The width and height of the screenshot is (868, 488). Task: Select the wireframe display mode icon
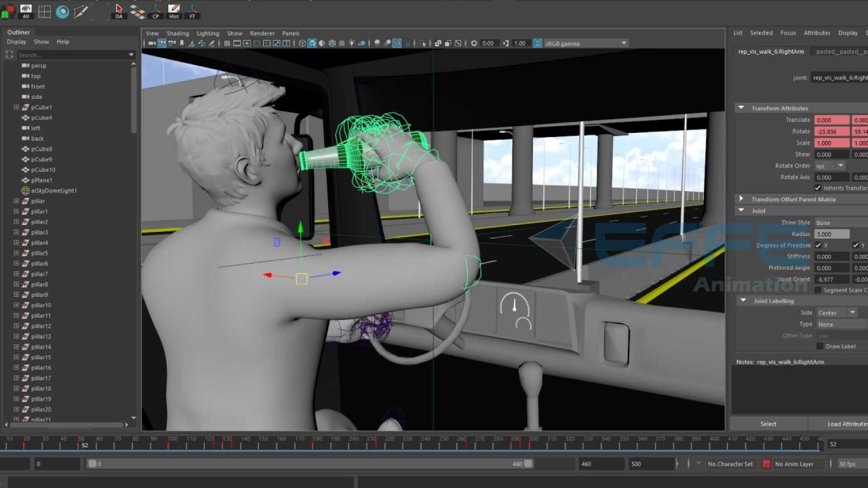point(302,43)
